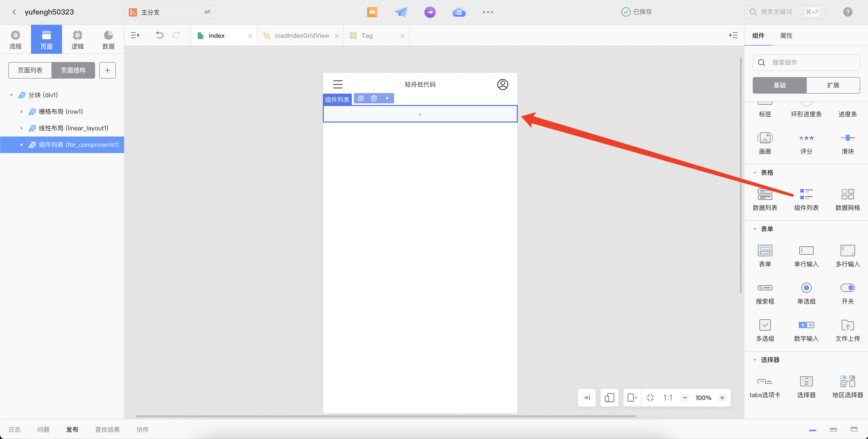Viewport: 868px width, 439px height.
Task: Select the 页面列表 toggle button
Action: tap(30, 70)
